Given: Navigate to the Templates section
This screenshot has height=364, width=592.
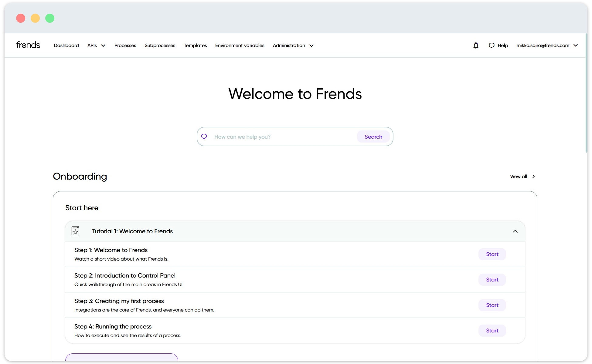Looking at the screenshot, I should pyautogui.click(x=195, y=45).
